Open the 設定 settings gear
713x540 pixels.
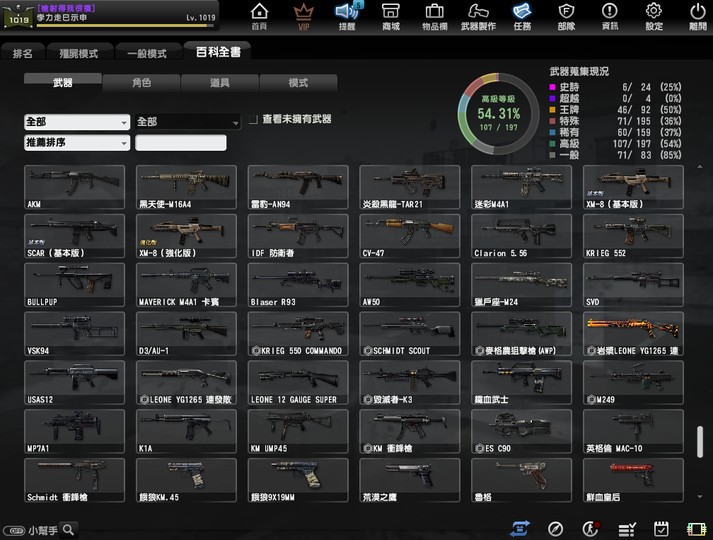654,15
